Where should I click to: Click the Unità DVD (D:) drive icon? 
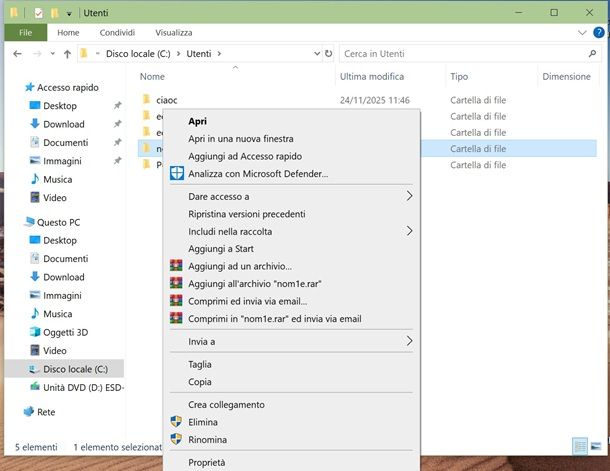[35, 387]
